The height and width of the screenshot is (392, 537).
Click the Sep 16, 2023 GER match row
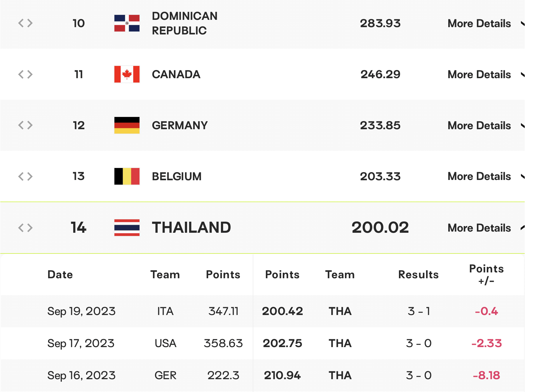pos(262,375)
